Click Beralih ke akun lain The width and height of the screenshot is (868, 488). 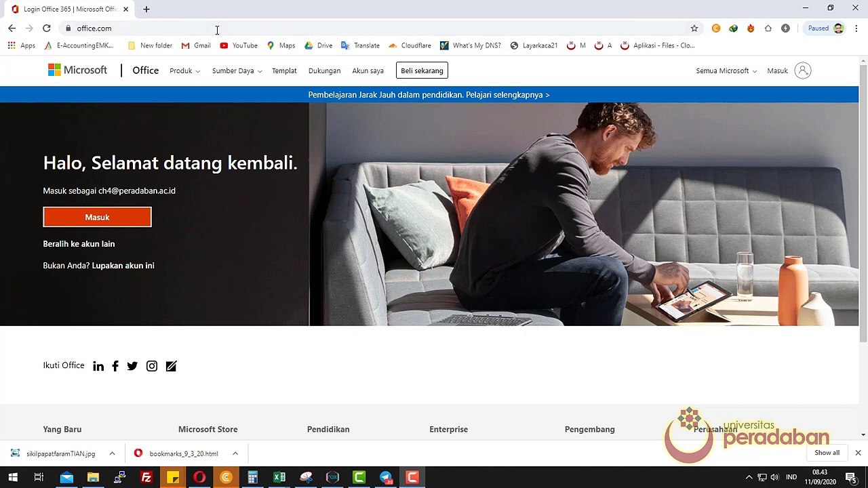(x=79, y=244)
